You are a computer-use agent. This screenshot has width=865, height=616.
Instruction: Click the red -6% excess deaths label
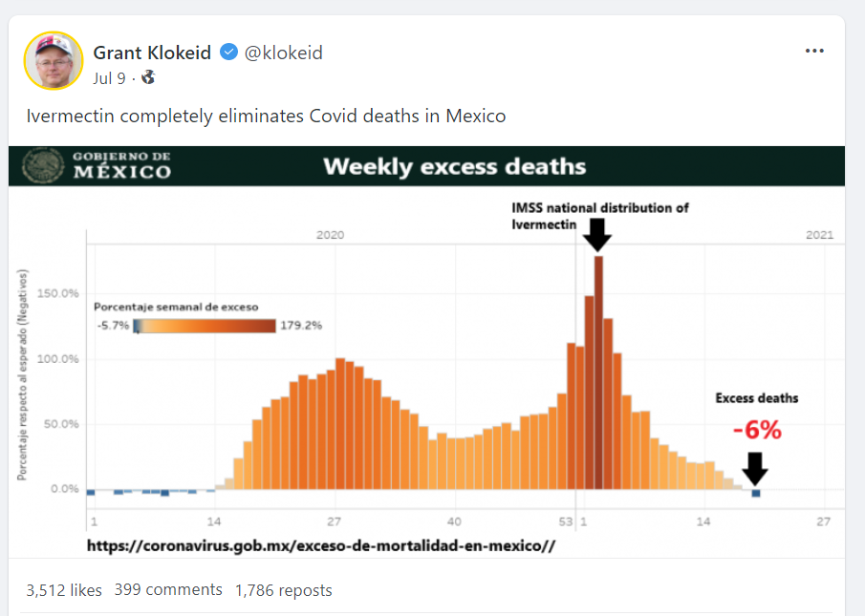coord(757,431)
